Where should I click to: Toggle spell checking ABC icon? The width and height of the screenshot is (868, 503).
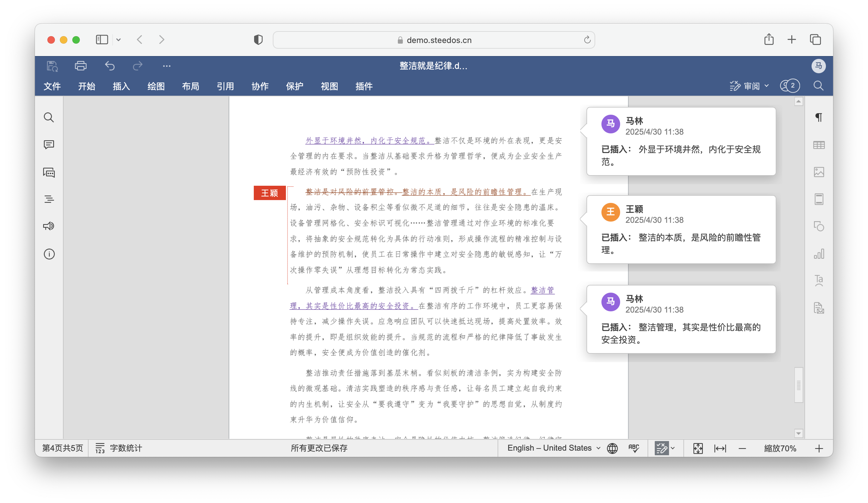coord(634,448)
